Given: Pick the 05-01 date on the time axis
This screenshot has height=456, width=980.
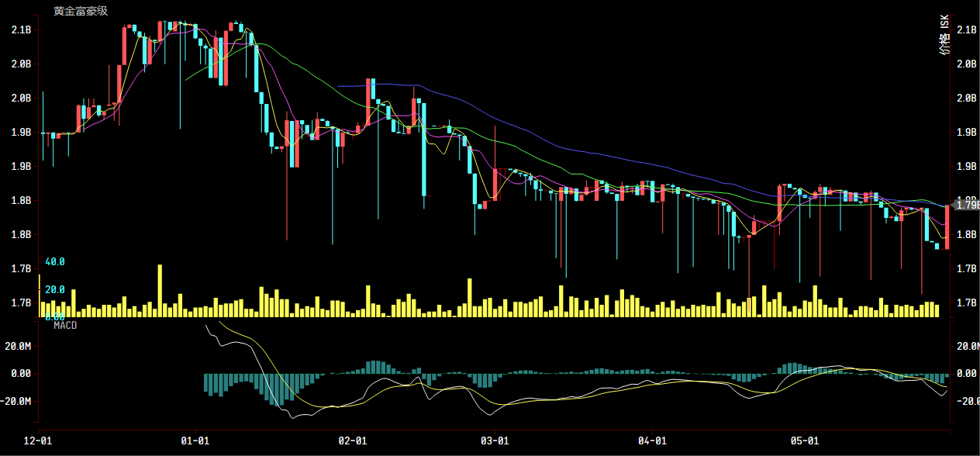Looking at the screenshot, I should 805,440.
